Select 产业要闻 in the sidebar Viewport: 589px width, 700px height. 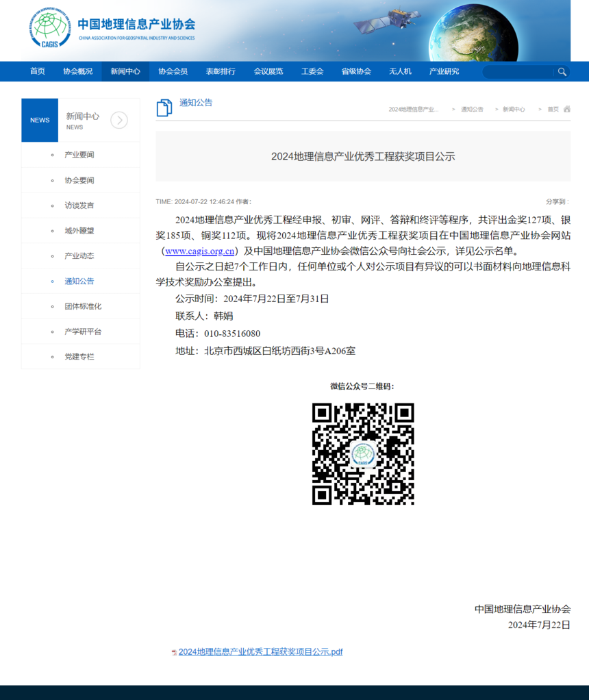tap(79, 155)
